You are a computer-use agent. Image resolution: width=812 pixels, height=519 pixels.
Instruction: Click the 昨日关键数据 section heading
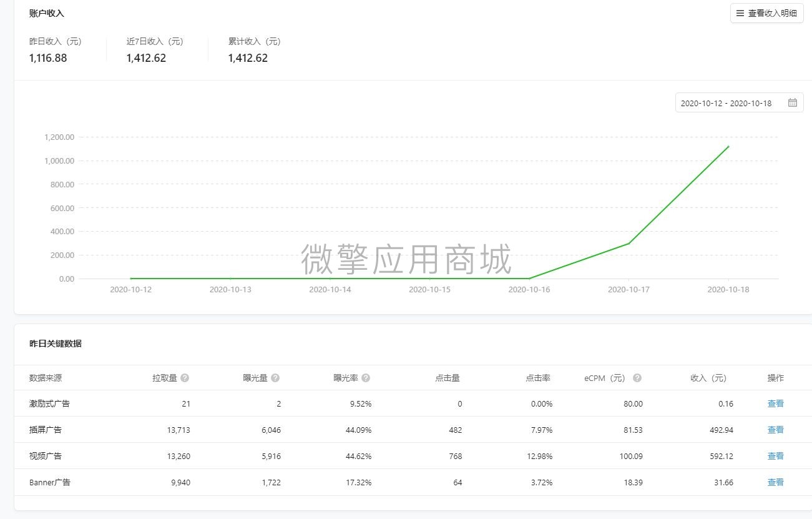pyautogui.click(x=56, y=344)
